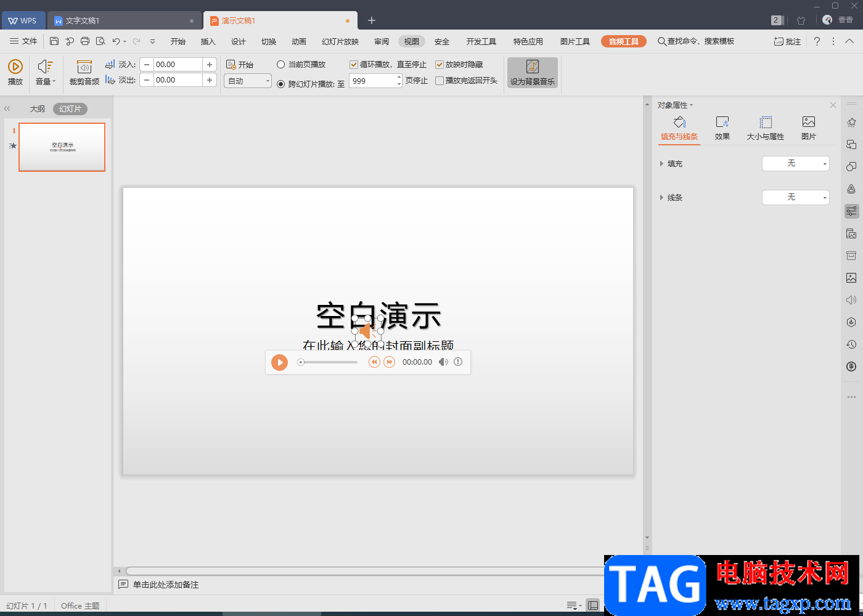
Task: Switch to the 幻灯片放映 ribbon tab
Action: click(340, 41)
